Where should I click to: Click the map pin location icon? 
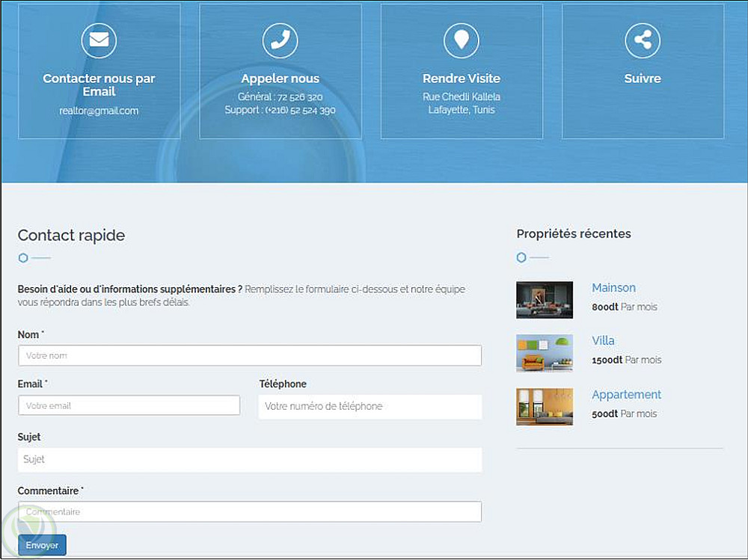462,40
